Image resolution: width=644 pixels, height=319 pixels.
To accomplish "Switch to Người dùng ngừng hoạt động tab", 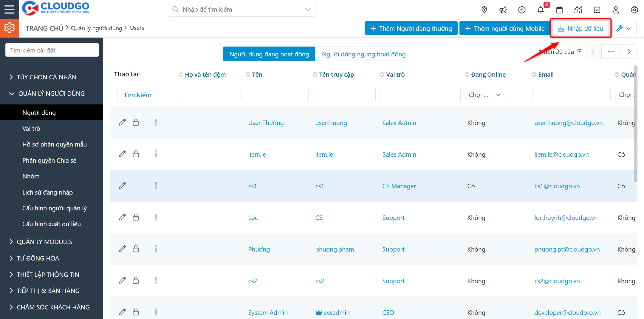I will (x=363, y=54).
